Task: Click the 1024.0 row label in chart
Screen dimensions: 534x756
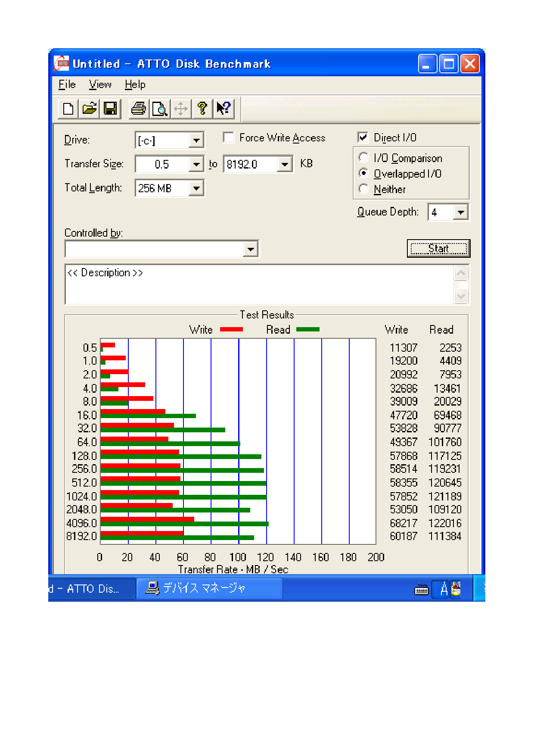Action: [81, 497]
